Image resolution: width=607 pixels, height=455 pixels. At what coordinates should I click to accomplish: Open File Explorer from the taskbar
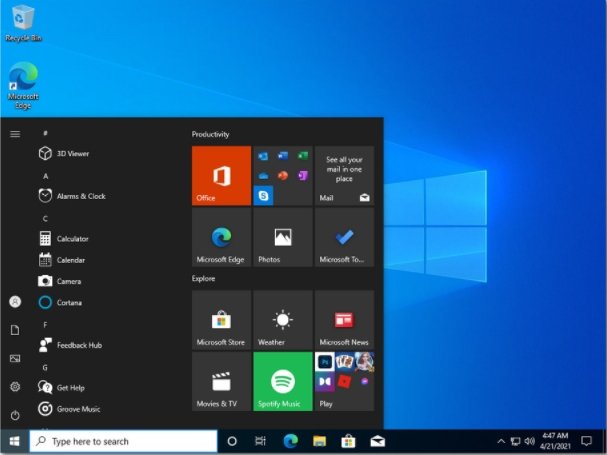click(x=319, y=441)
